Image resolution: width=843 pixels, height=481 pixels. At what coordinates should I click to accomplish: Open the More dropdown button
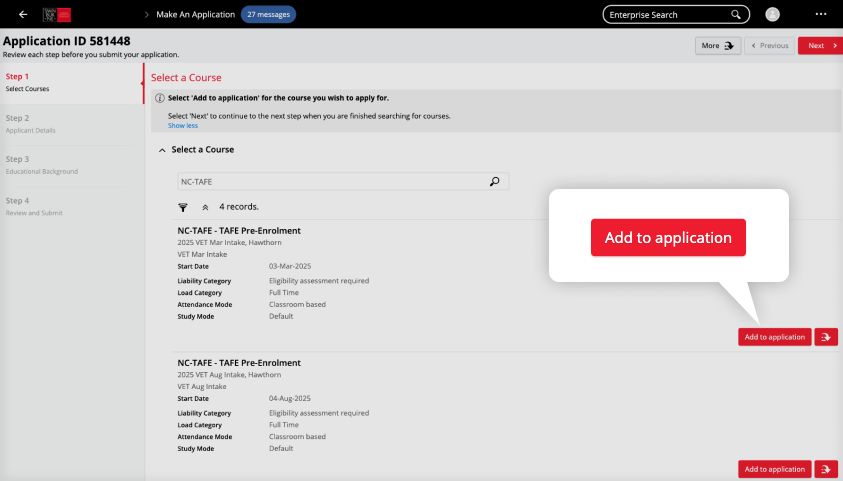(718, 46)
